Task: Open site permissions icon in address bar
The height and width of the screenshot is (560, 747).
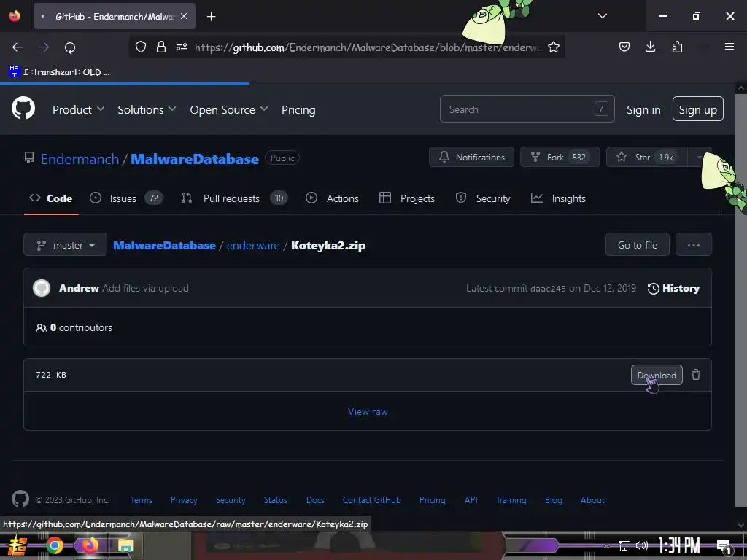Action: pos(182,47)
